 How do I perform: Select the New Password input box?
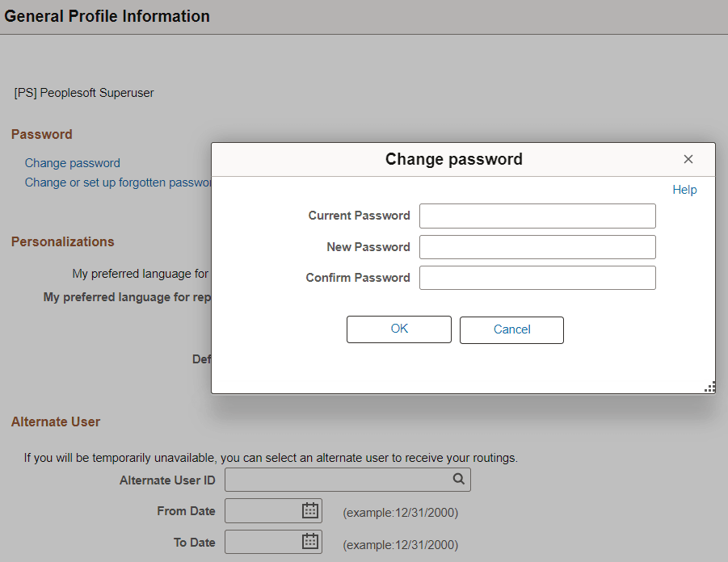click(537, 246)
